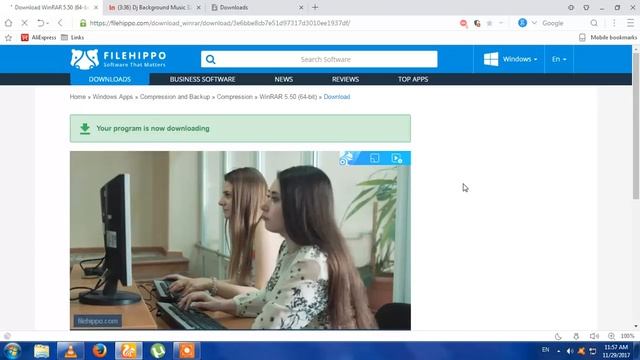Expand the Windows platform dropdown

tap(510, 59)
